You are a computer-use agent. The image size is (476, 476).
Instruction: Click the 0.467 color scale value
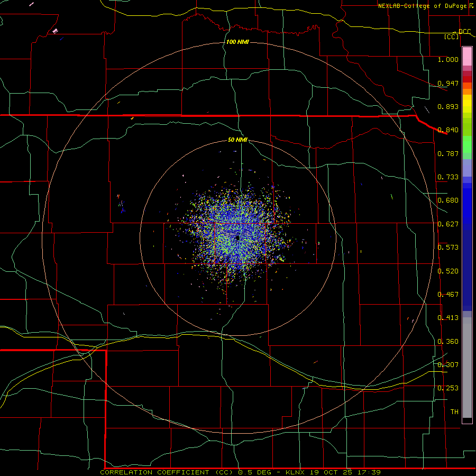pos(448,295)
